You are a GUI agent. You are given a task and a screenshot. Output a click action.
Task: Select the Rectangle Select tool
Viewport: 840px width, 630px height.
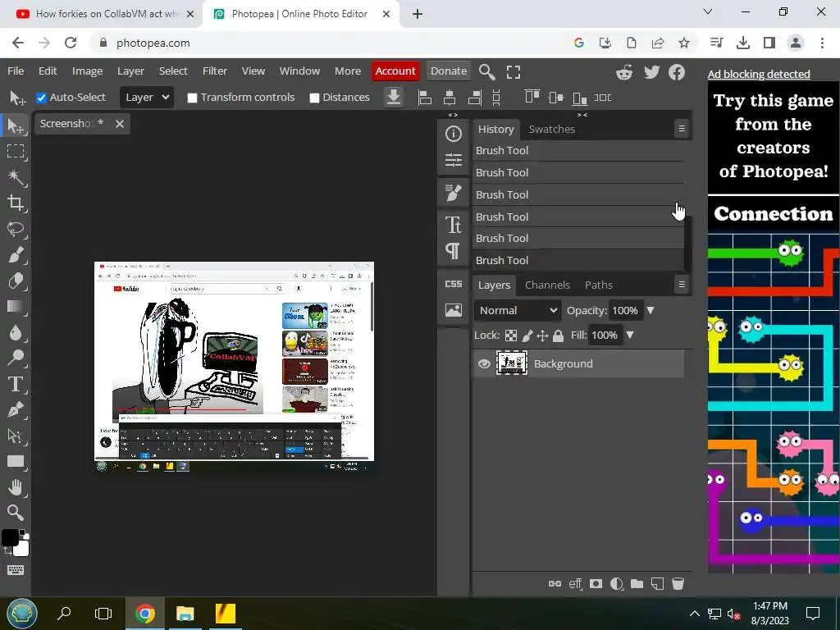click(x=16, y=152)
